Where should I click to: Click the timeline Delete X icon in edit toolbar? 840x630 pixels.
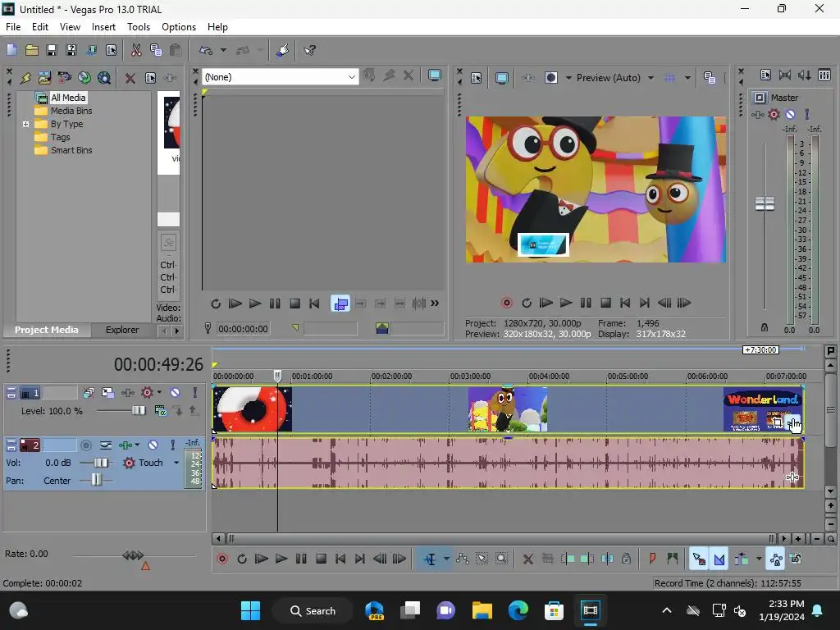coord(527,559)
